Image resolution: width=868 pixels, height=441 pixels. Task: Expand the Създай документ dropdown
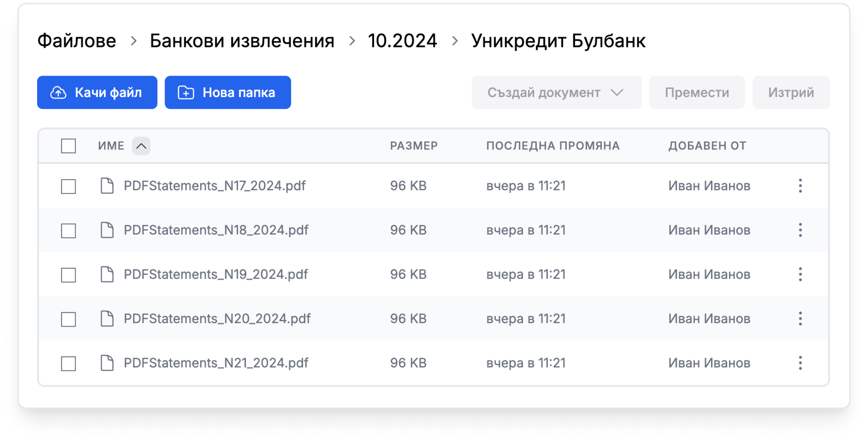point(556,93)
